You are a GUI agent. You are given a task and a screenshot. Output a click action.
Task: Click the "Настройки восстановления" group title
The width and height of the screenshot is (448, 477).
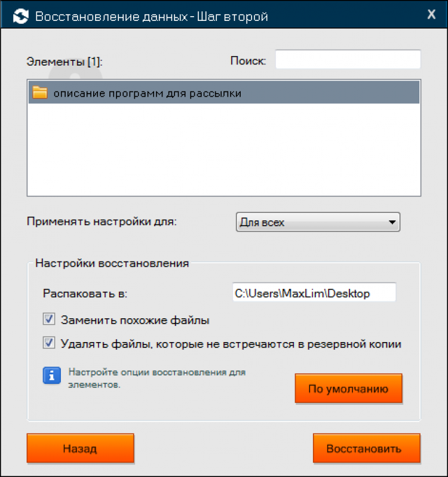click(112, 263)
